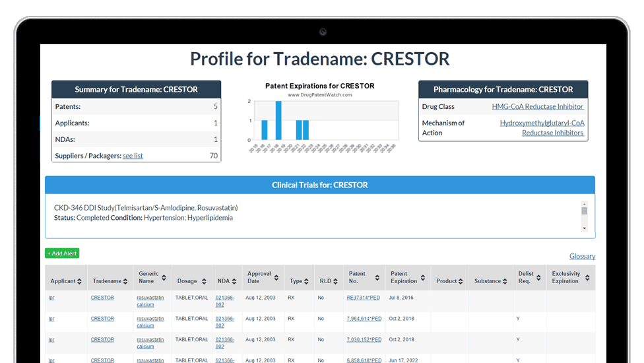The height and width of the screenshot is (363, 644).
Task: Open suppliers 'see list' link
Action: [x=133, y=156]
